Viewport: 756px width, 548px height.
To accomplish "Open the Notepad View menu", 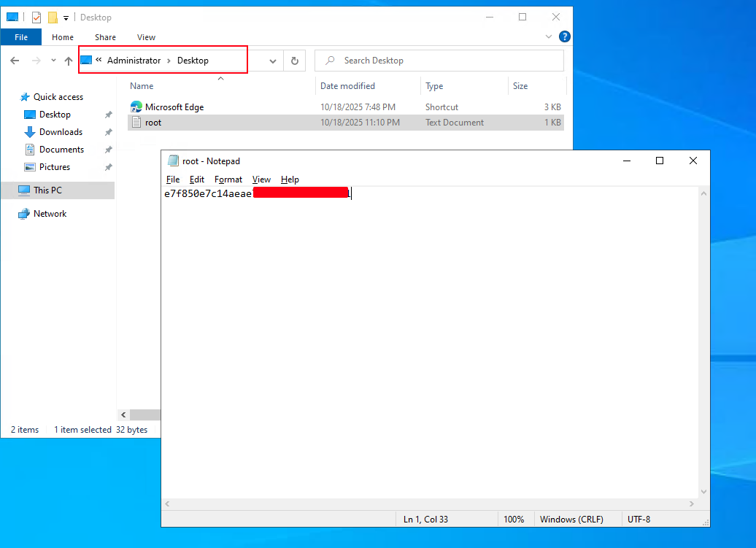I will (x=261, y=180).
